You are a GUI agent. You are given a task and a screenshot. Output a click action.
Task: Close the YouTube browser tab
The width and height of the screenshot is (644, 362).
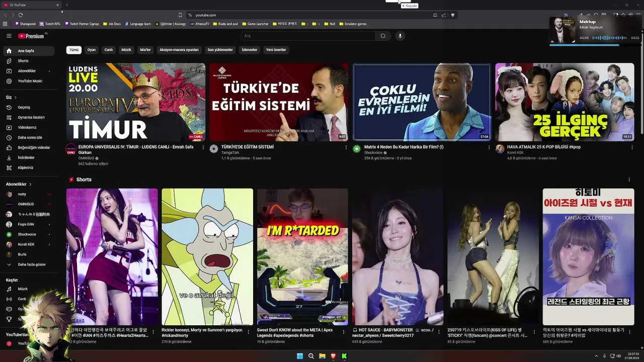point(57,5)
